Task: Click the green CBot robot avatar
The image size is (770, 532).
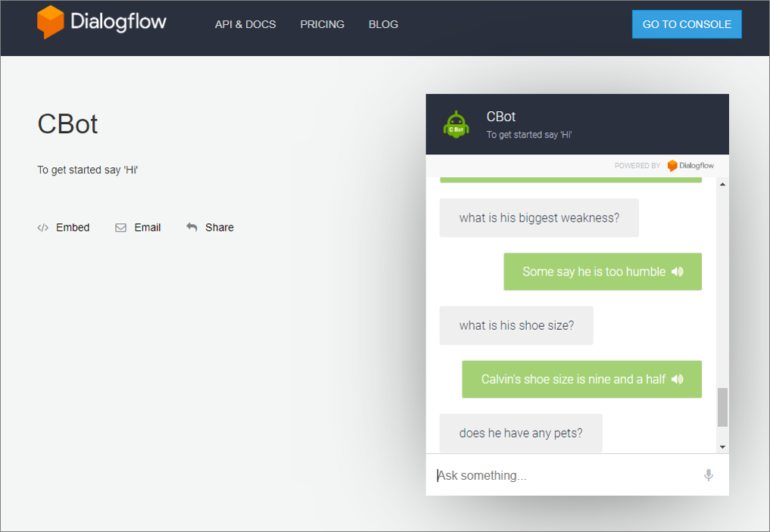Action: pyautogui.click(x=457, y=124)
